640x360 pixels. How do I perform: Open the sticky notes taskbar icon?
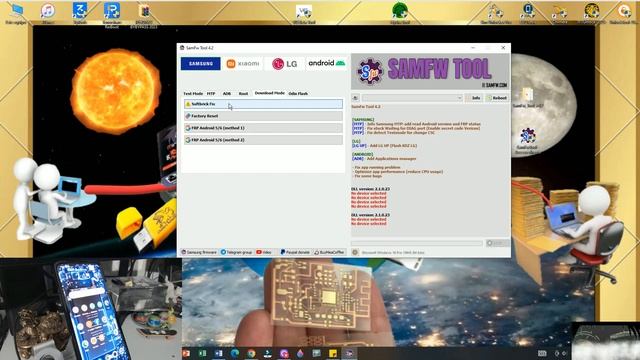333,353
